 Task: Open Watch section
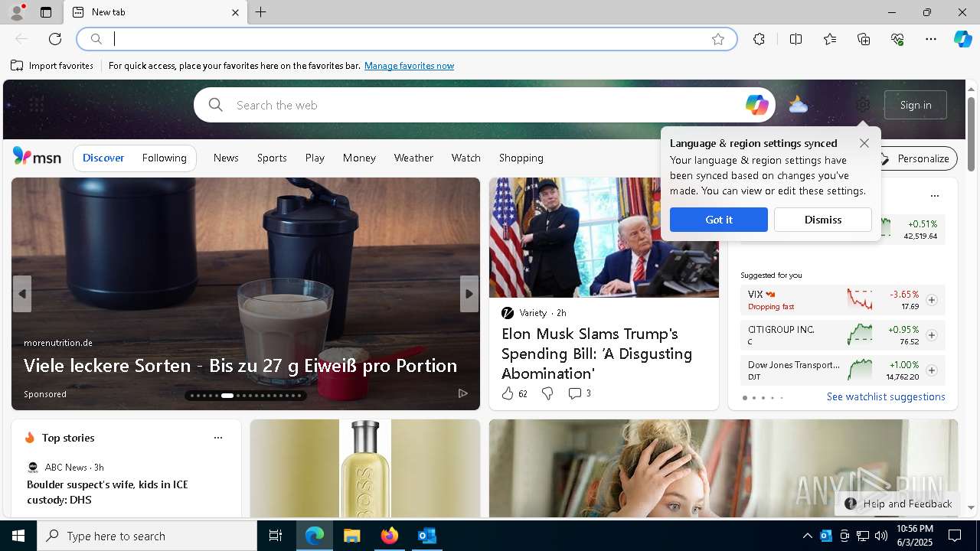coord(465,158)
